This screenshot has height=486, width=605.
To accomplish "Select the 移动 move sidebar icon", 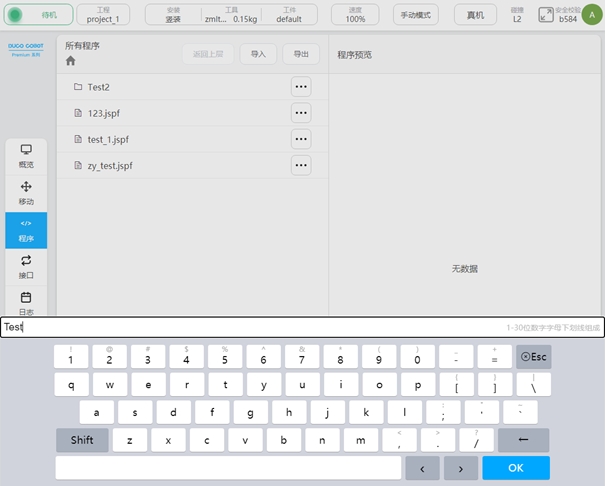I will click(26, 192).
